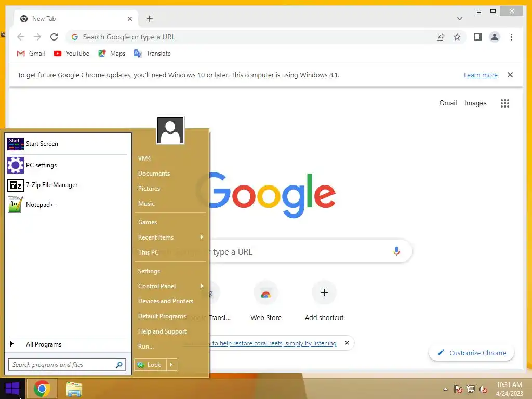
Task: Click Customize Chrome button
Action: pos(472,353)
